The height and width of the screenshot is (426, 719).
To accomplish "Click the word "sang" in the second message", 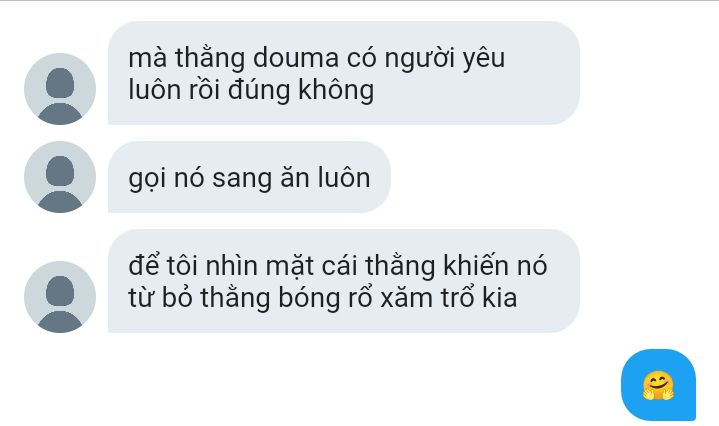I will click(x=242, y=179).
